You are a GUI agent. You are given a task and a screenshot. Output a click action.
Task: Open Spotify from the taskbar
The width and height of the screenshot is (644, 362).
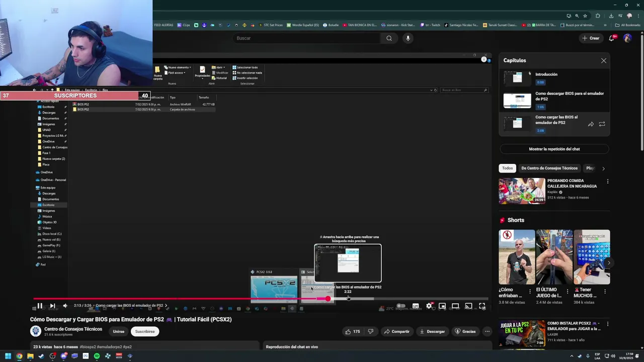click(97, 356)
